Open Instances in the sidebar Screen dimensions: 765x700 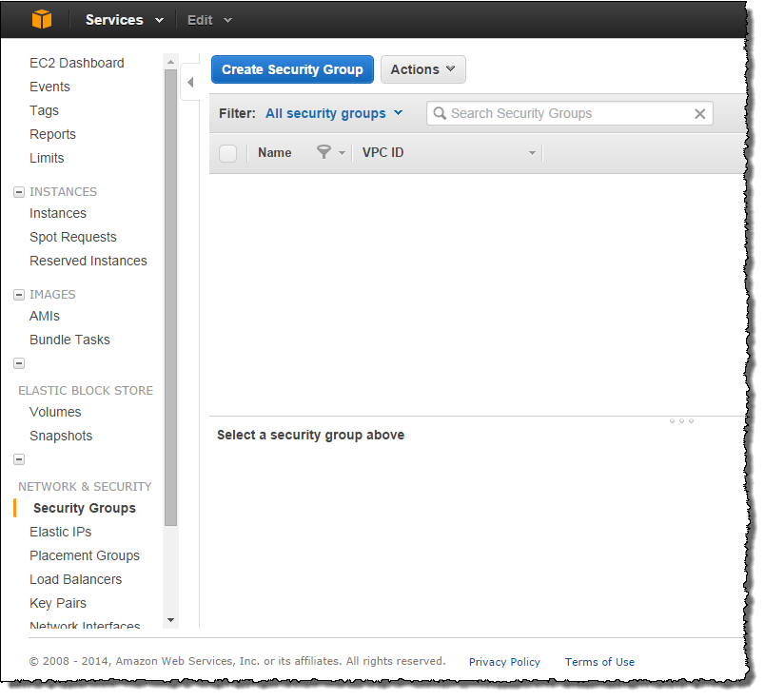58,213
